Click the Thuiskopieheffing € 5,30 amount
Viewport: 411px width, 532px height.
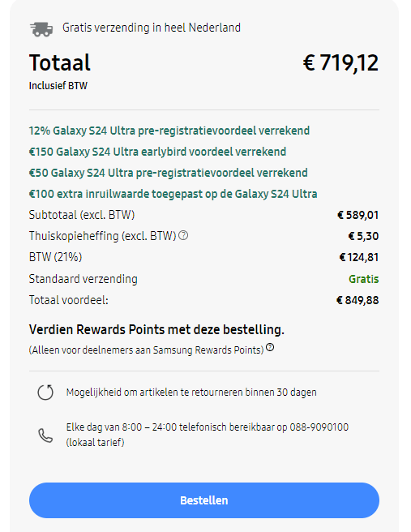(x=363, y=236)
